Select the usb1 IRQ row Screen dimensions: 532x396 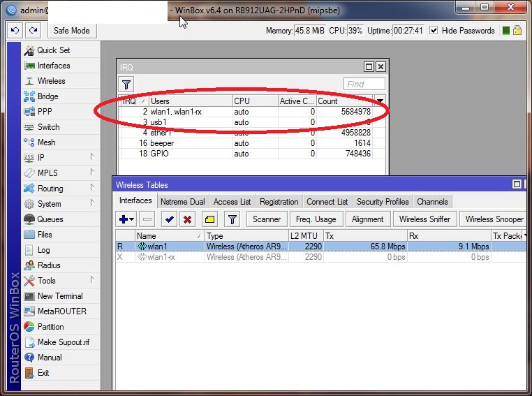[x=251, y=122]
